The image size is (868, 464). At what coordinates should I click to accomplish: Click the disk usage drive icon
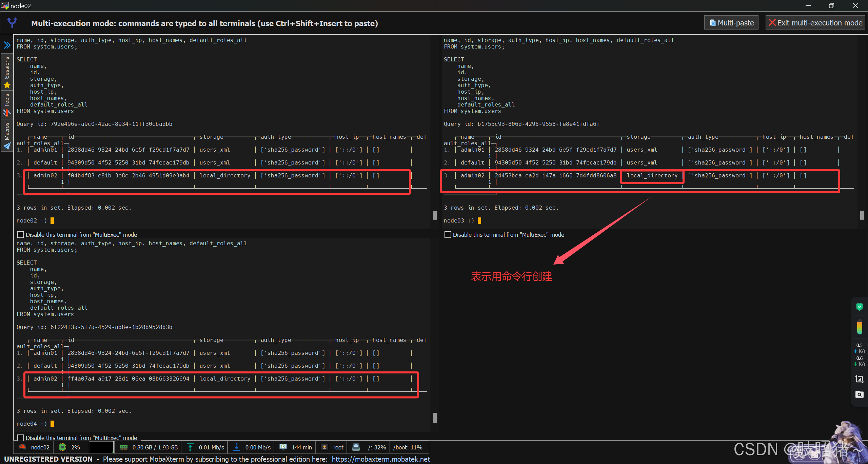point(356,447)
